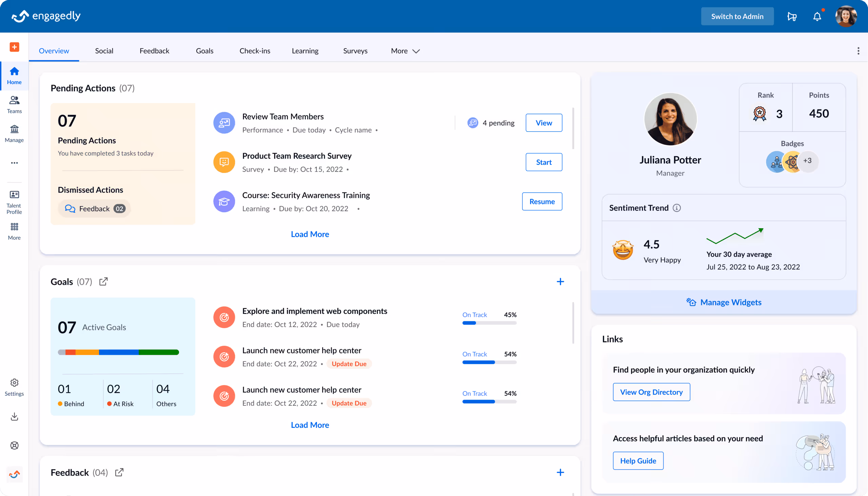Viewport: 868px width, 496px height.
Task: Open Feedback in a new window icon
Action: click(x=119, y=472)
